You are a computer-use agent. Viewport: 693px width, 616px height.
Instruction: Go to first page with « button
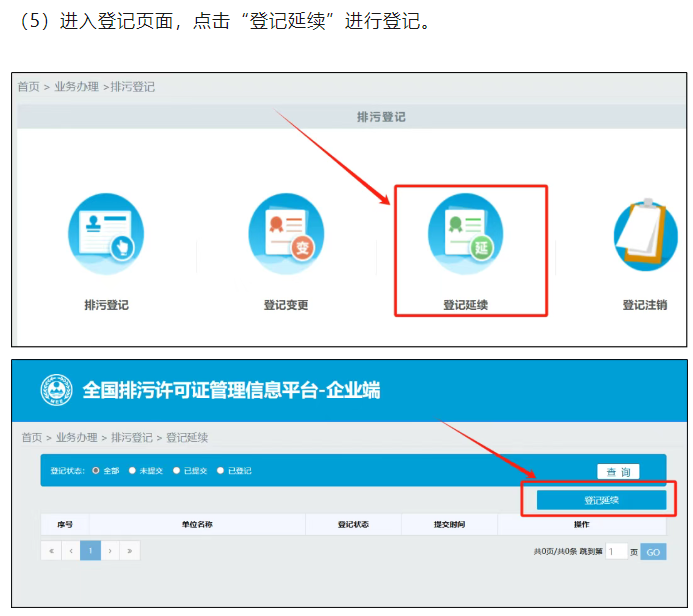click(x=51, y=551)
